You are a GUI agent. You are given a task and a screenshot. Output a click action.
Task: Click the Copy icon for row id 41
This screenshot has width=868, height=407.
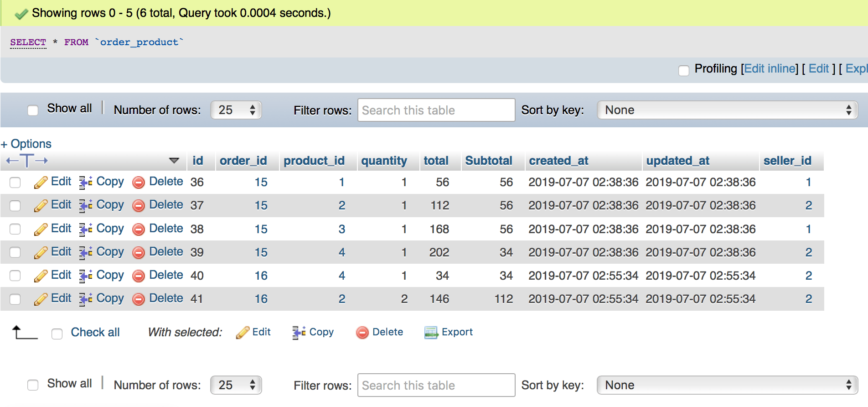[86, 299]
